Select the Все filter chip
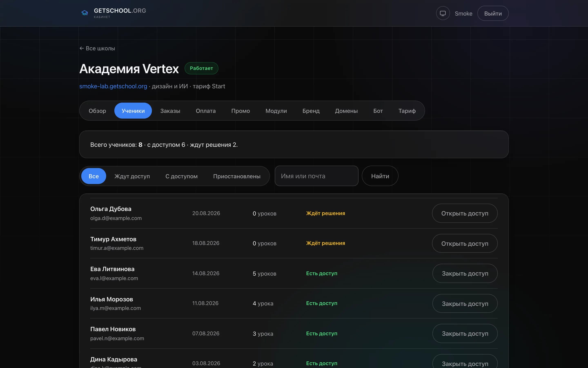 (94, 176)
